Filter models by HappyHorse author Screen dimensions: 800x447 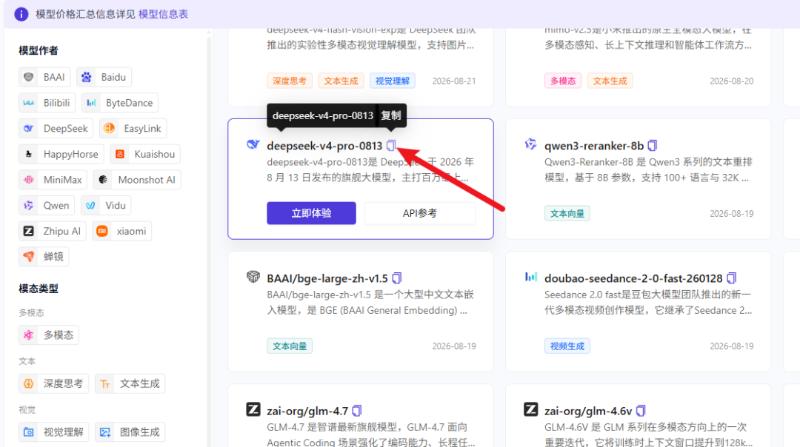click(61, 154)
